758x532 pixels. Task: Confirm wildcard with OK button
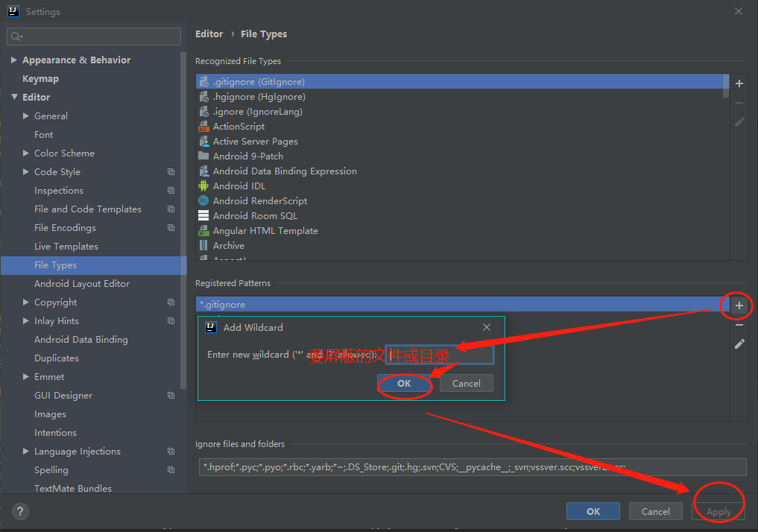pyautogui.click(x=403, y=383)
